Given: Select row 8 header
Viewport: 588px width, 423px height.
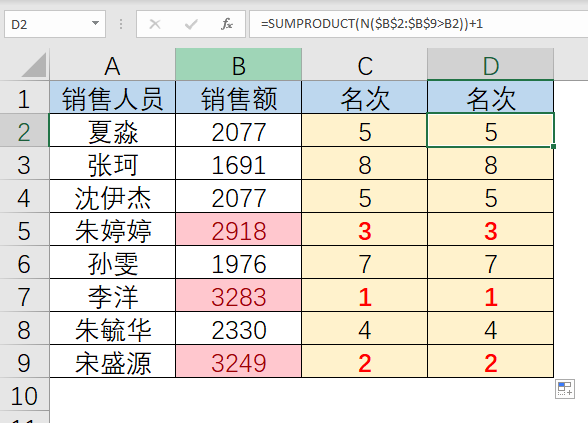Looking at the screenshot, I should (x=24, y=328).
